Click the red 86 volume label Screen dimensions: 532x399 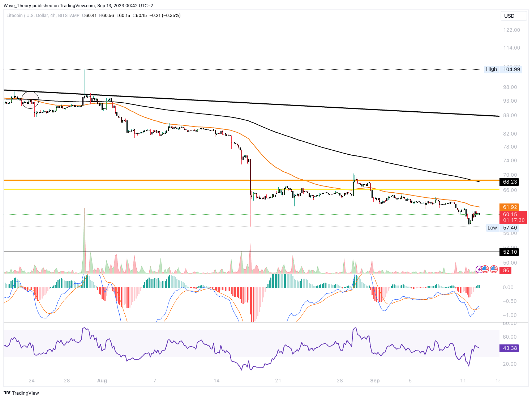click(x=506, y=270)
